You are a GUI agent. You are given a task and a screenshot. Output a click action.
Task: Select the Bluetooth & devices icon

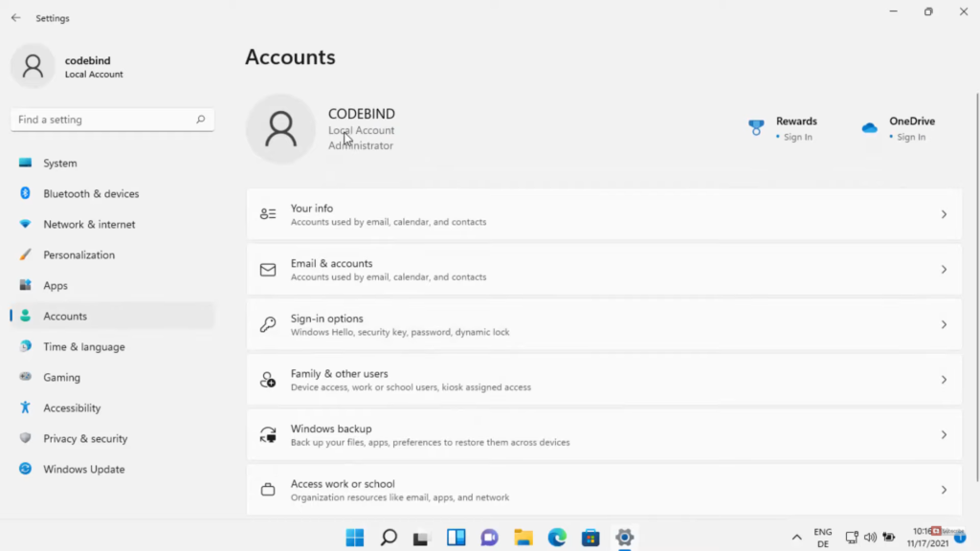[25, 193]
